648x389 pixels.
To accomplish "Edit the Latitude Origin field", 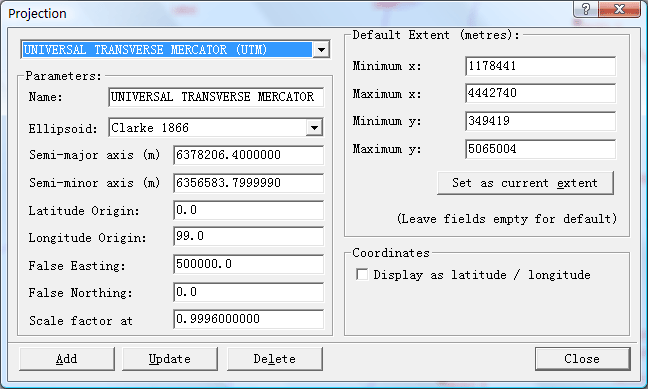I will pos(248,210).
